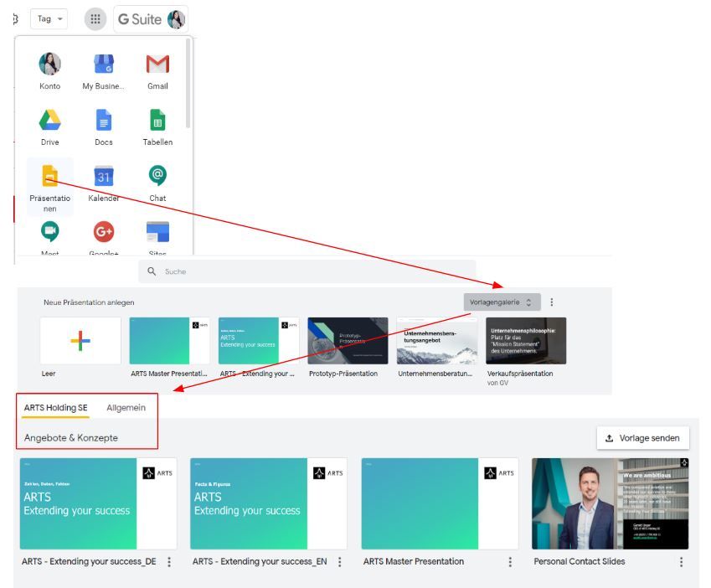Open menu for Personal Contact Slides
This screenshot has width=711, height=588.
click(x=681, y=562)
